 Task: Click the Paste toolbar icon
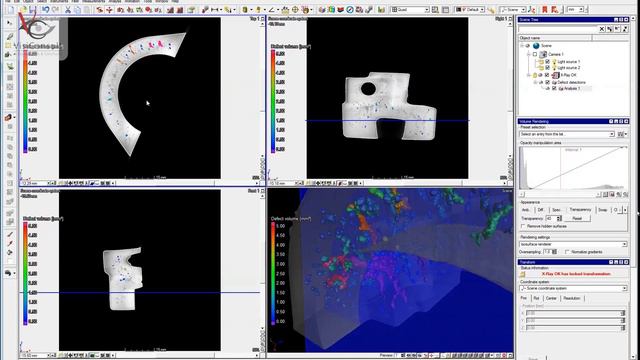(87, 9)
